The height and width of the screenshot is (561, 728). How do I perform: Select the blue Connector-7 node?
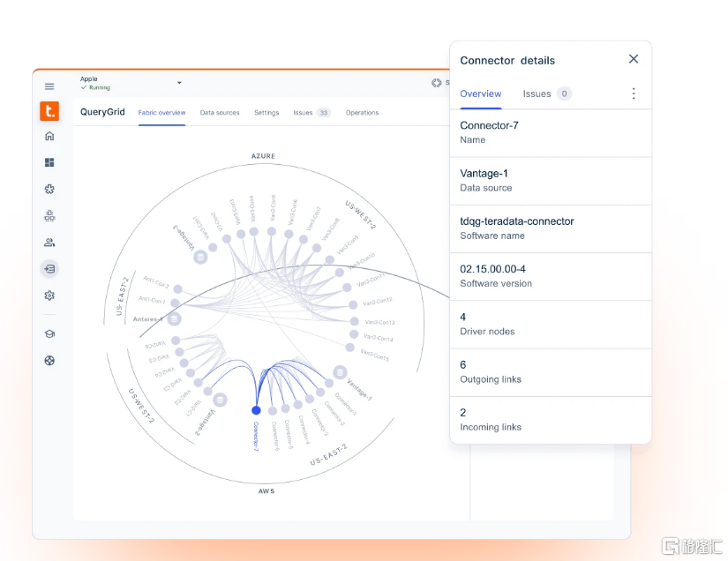[x=256, y=410]
